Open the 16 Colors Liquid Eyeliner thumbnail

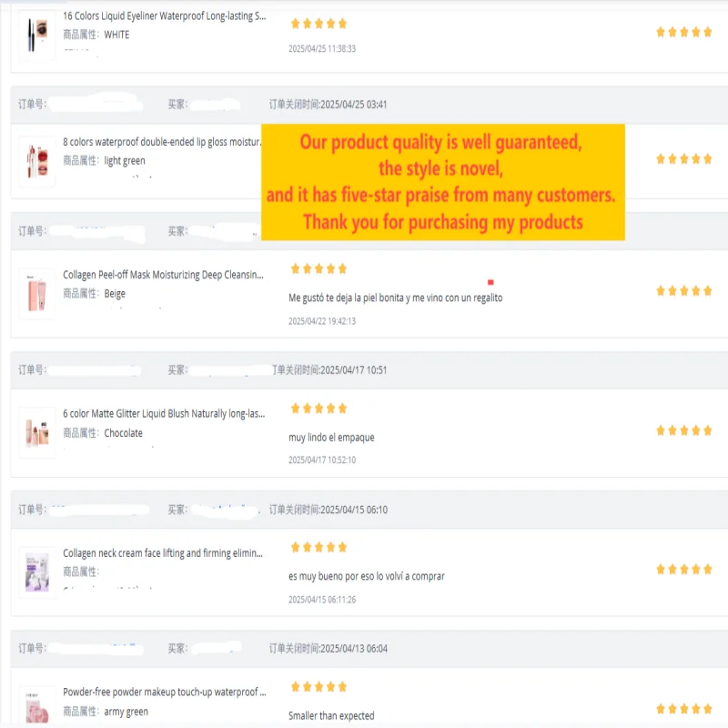pyautogui.click(x=37, y=35)
